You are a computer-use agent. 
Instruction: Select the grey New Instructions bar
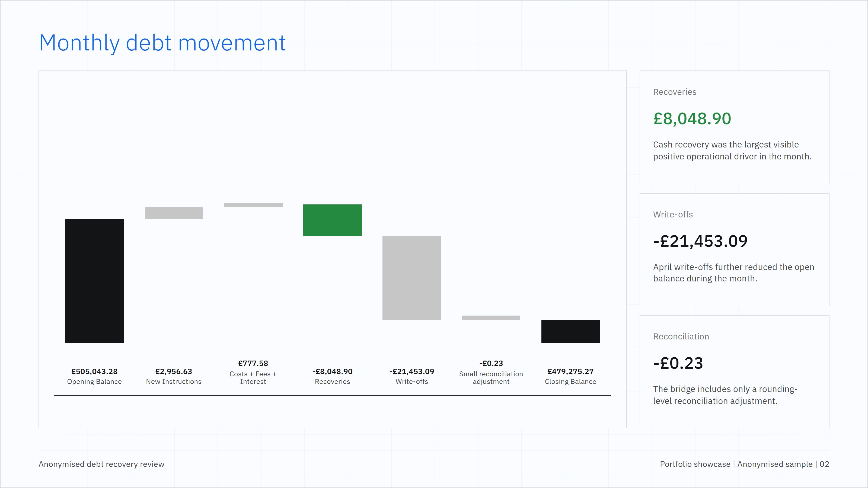click(174, 213)
